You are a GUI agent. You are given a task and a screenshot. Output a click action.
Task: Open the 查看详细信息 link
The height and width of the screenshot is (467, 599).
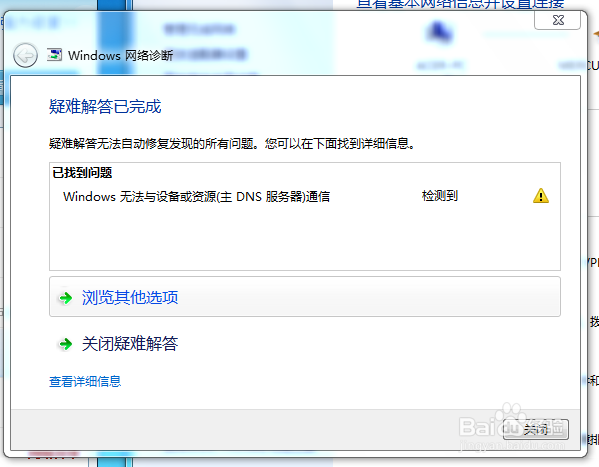[85, 381]
